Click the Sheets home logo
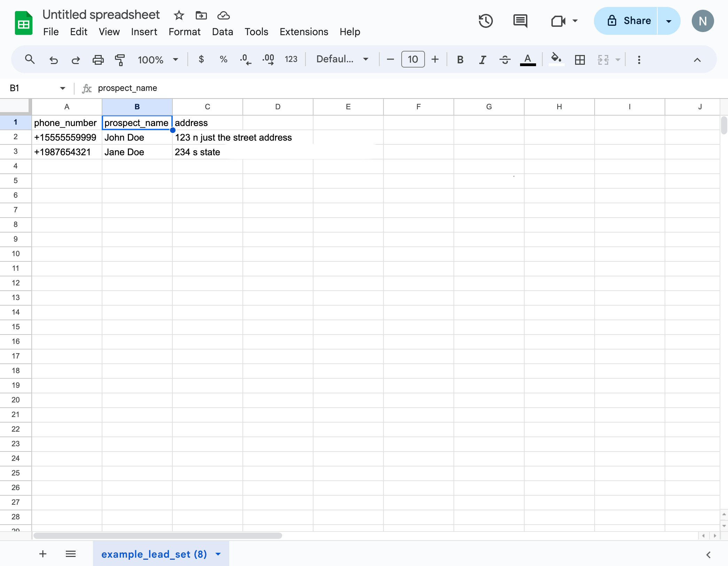Screen dimensions: 728x566 coord(24,23)
